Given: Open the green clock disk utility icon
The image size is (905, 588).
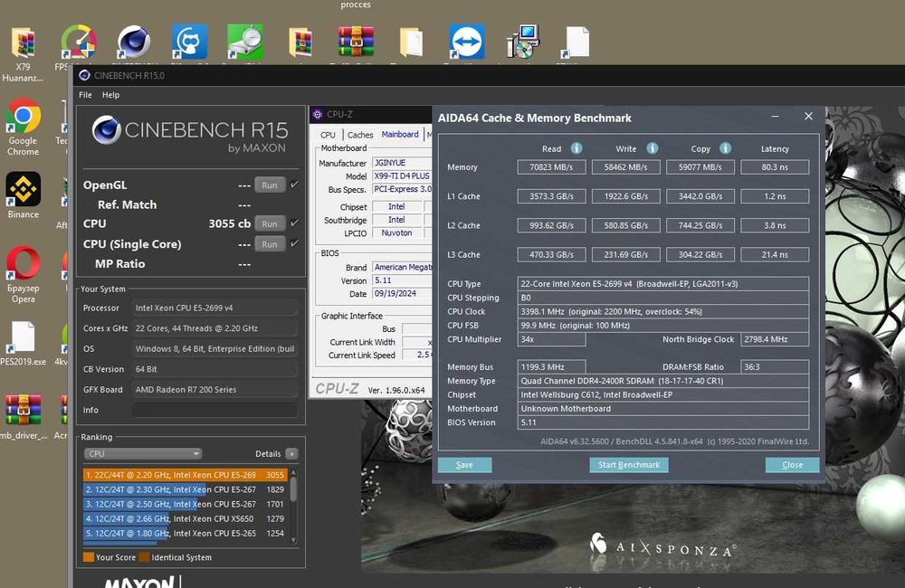Looking at the screenshot, I should 245,42.
